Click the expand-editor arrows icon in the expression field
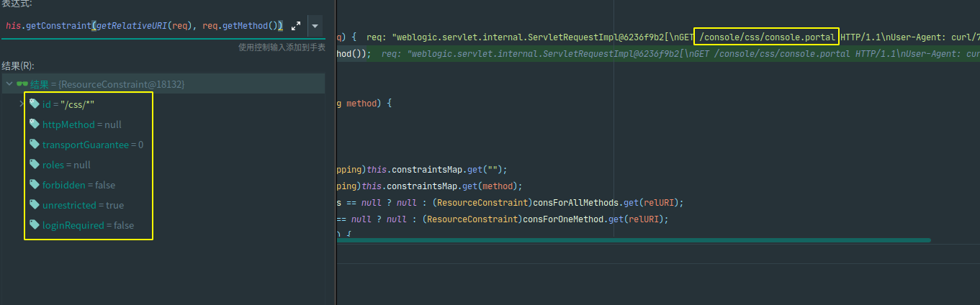 pyautogui.click(x=296, y=26)
